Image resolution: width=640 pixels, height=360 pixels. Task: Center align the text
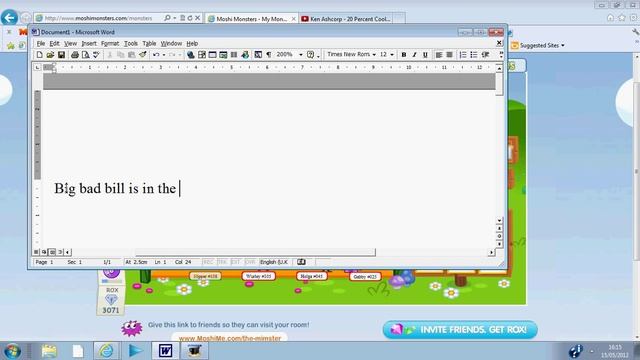[449, 55]
